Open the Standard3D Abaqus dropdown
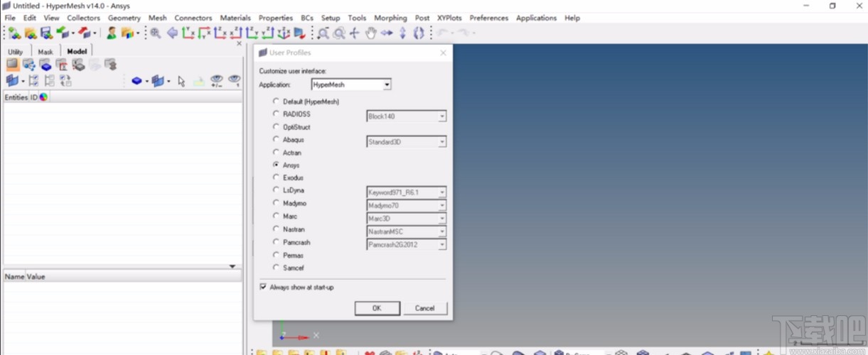Screen dimensions: 868x355 pyautogui.click(x=442, y=142)
